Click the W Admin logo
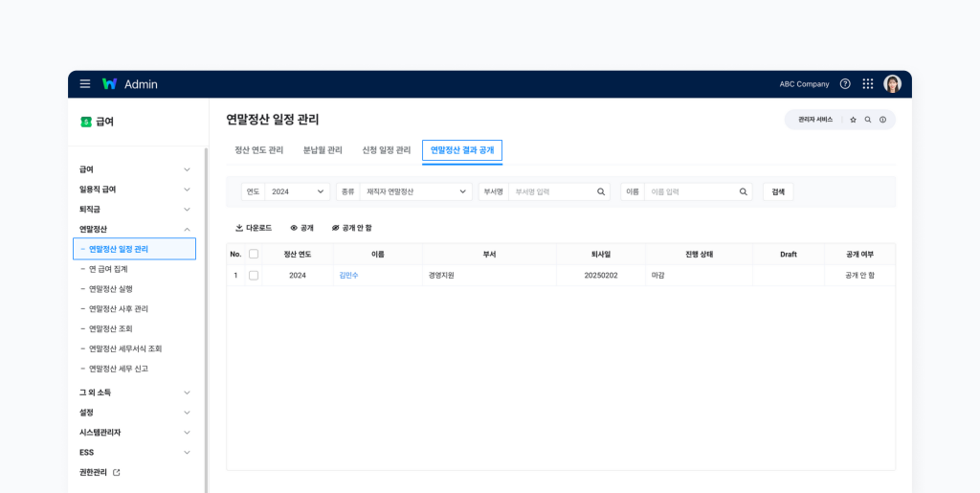 point(130,83)
